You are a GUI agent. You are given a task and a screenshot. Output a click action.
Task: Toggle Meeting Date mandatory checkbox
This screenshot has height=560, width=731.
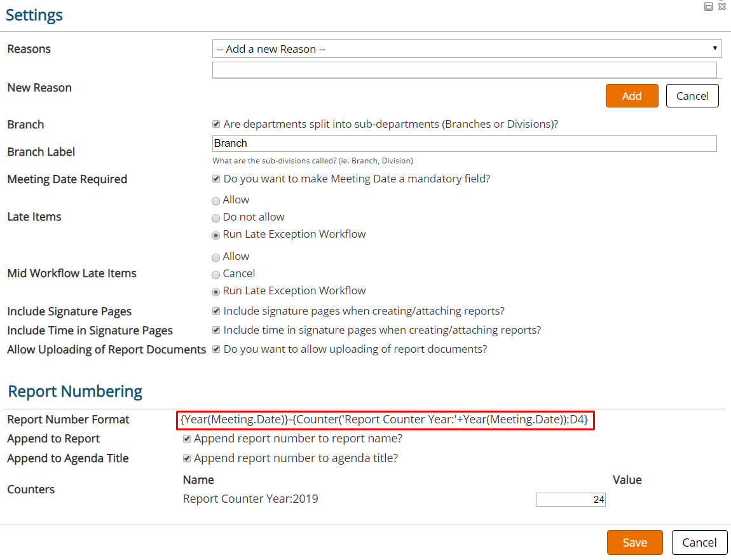pyautogui.click(x=216, y=179)
